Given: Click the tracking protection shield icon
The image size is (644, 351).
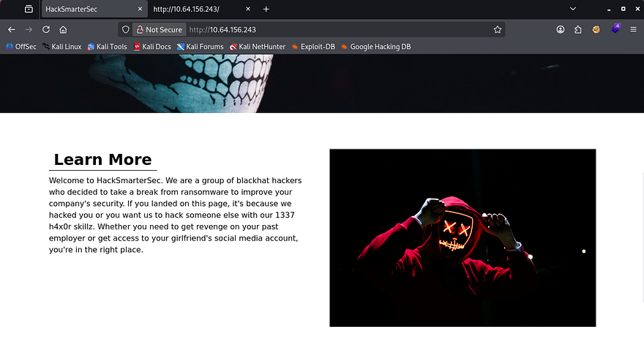Looking at the screenshot, I should coord(126,29).
